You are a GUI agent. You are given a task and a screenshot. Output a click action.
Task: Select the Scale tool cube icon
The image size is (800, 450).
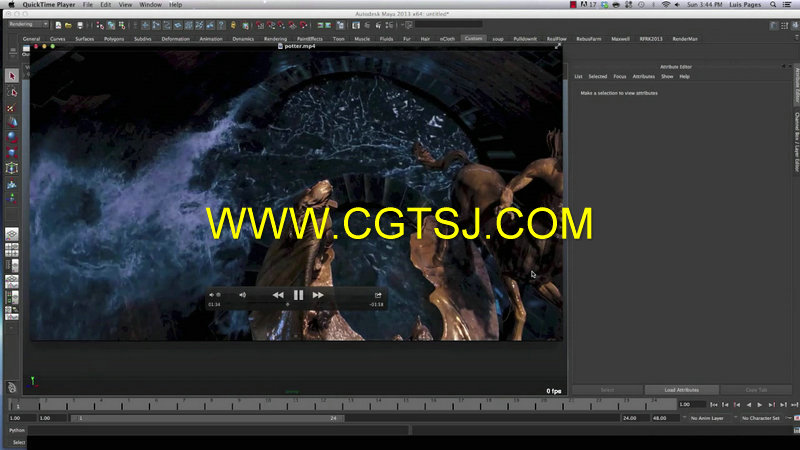(12, 153)
